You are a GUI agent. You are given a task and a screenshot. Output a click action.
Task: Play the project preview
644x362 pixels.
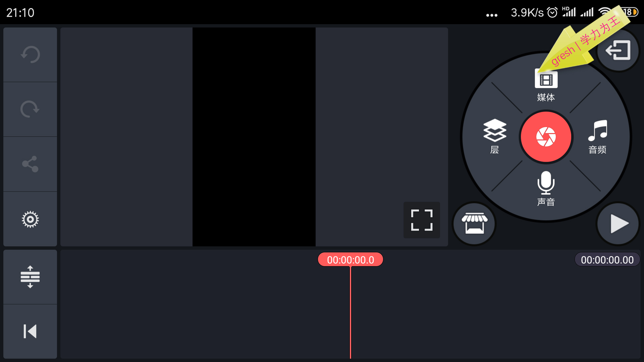tap(618, 223)
